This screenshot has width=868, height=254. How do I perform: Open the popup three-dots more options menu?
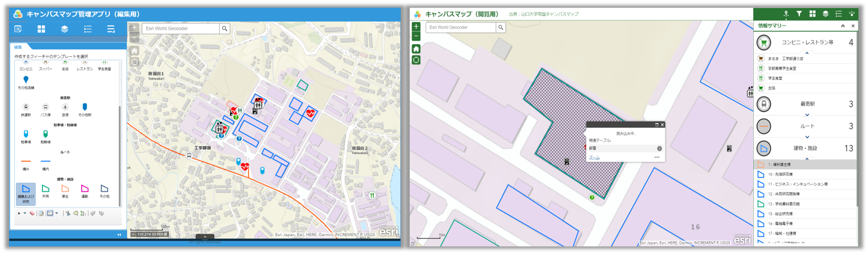click(657, 157)
